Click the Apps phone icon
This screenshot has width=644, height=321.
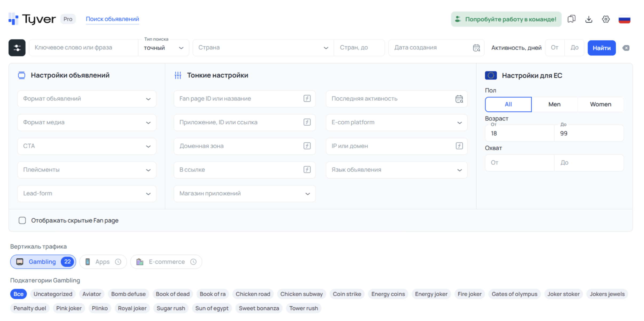[x=88, y=262]
